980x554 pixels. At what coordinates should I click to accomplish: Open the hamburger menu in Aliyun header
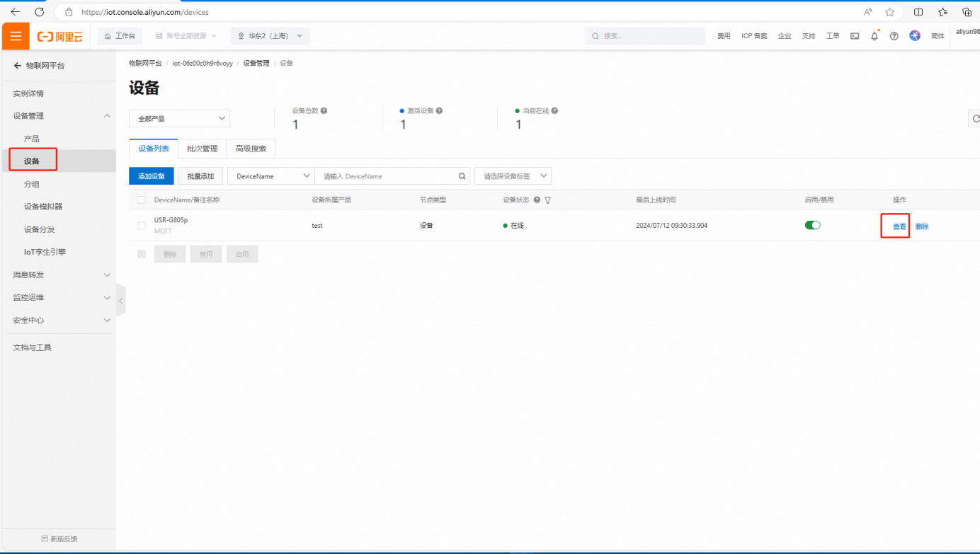click(x=16, y=36)
